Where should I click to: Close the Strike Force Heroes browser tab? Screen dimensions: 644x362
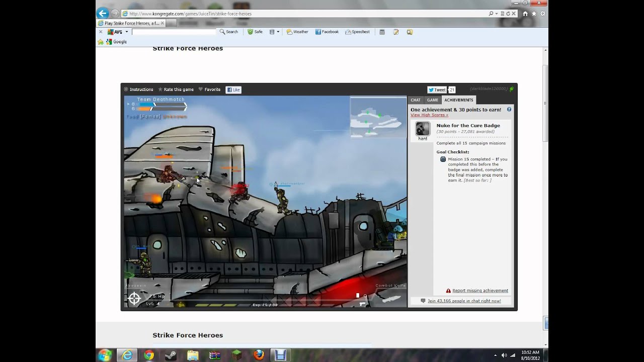tap(163, 23)
